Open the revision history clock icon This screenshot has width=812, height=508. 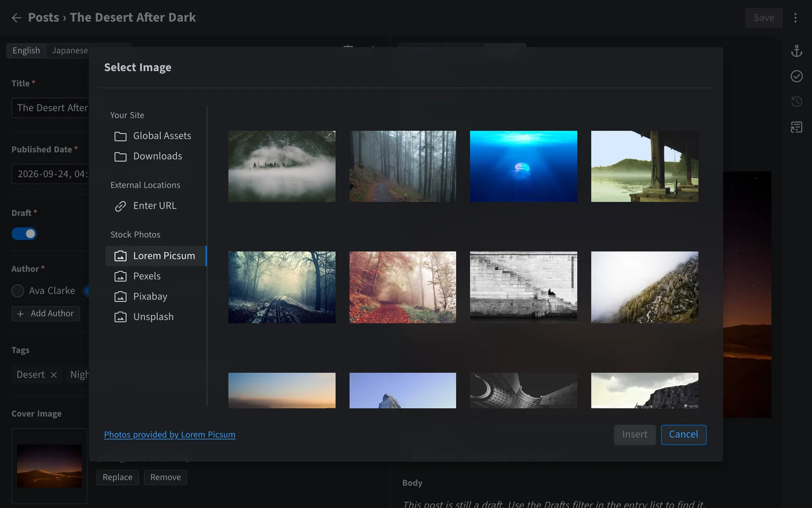coord(796,102)
